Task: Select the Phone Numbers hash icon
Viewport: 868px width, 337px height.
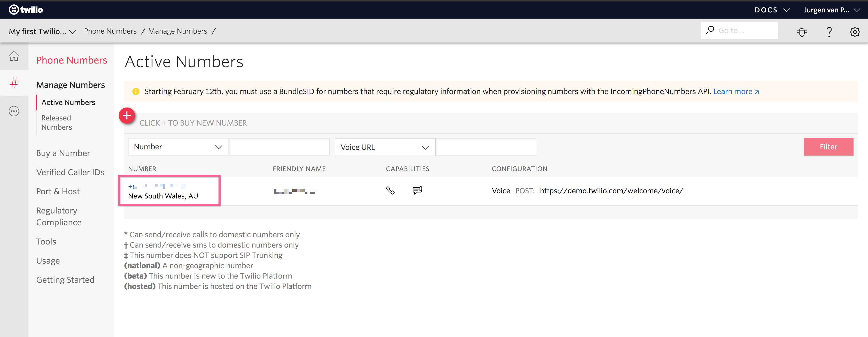Action: pos(14,82)
